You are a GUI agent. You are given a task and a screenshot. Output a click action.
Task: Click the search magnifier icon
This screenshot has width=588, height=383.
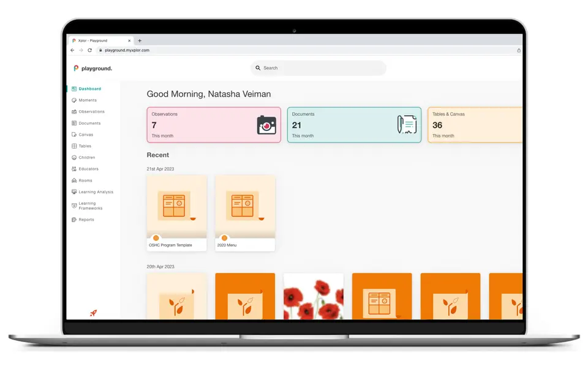258,68
